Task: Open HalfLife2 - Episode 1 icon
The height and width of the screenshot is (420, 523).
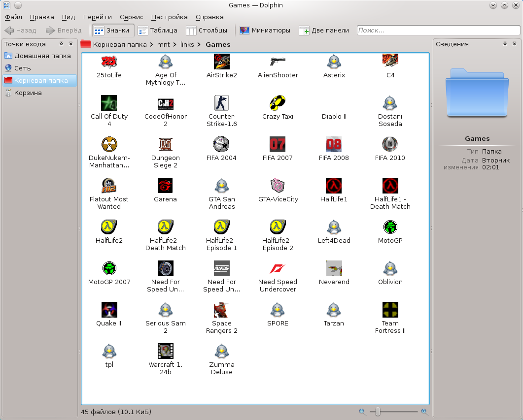Action: point(222,227)
